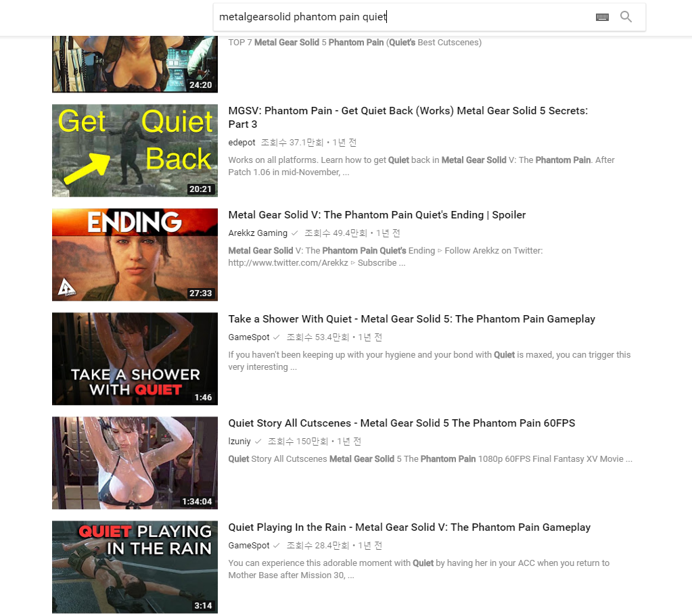Visit GameSpot channel under the Shower video
692x616 pixels.
[248, 337]
